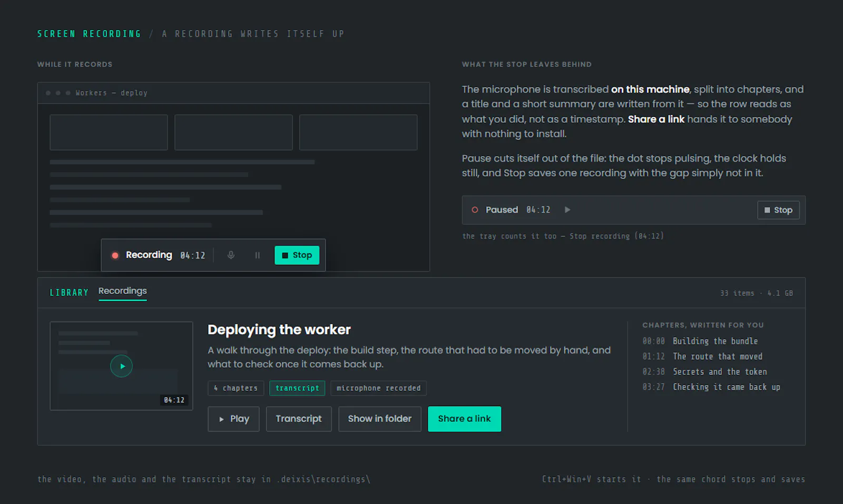843x504 pixels.
Task: Click the green Stop button in the Recording bar
Action: pyautogui.click(x=297, y=255)
